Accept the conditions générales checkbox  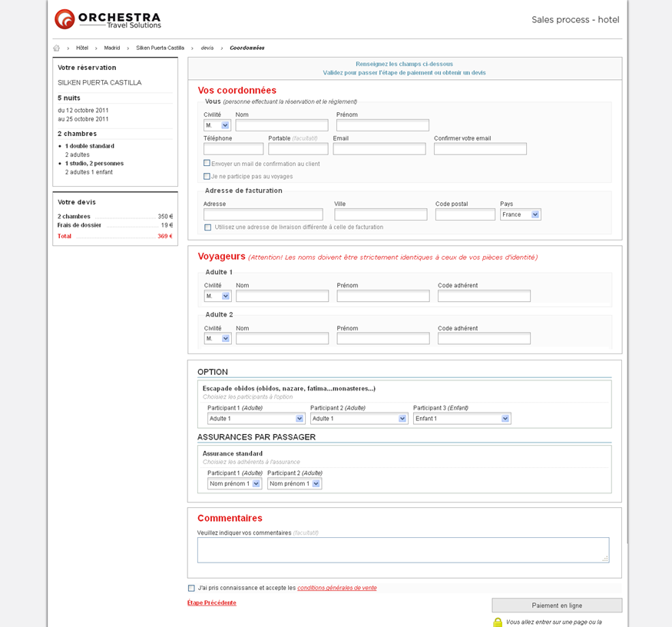pos(191,589)
